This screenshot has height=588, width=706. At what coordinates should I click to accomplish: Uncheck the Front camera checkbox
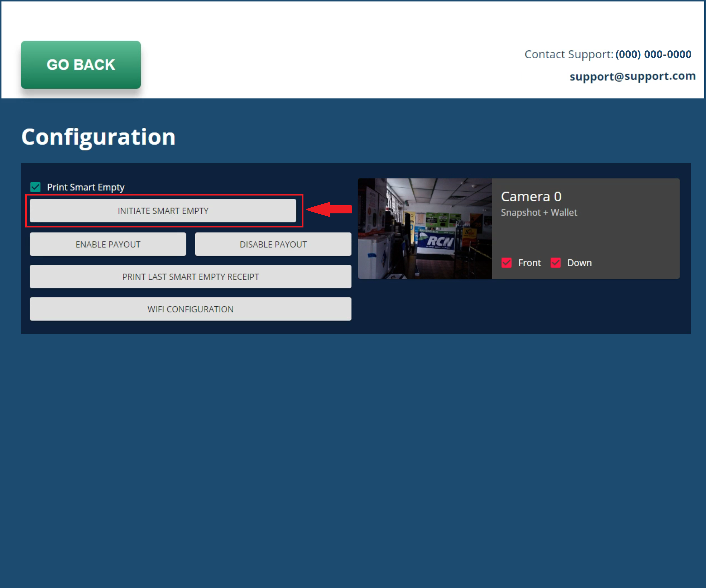pyautogui.click(x=507, y=263)
